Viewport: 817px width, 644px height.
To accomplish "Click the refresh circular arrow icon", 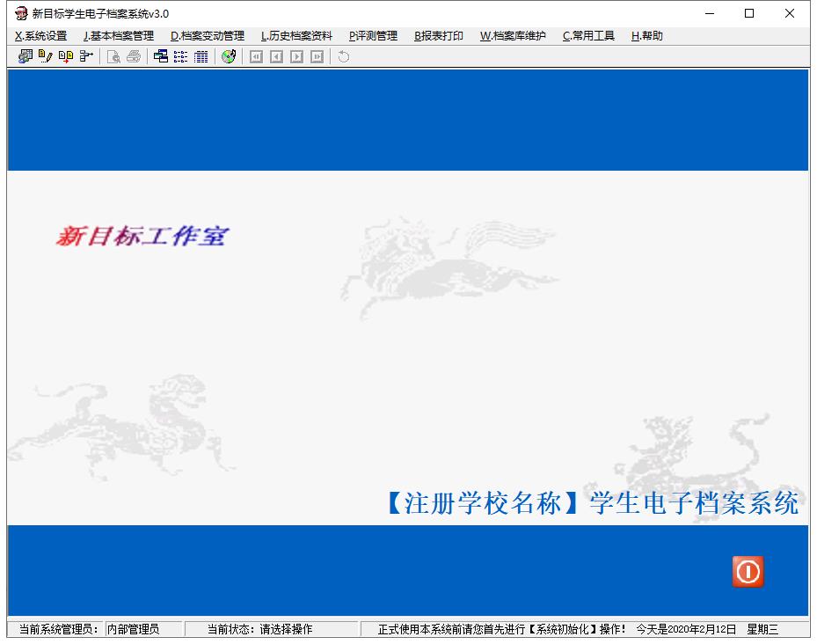I will coord(343,56).
